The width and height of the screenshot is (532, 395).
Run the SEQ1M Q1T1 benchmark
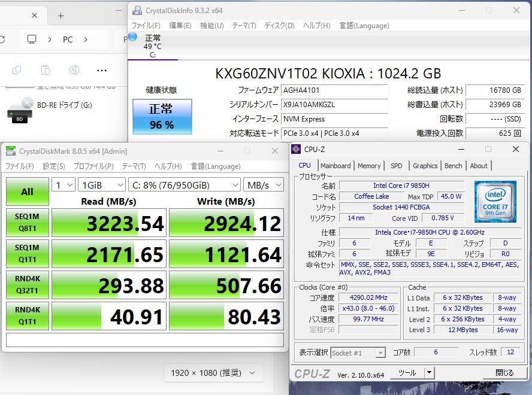click(x=28, y=254)
